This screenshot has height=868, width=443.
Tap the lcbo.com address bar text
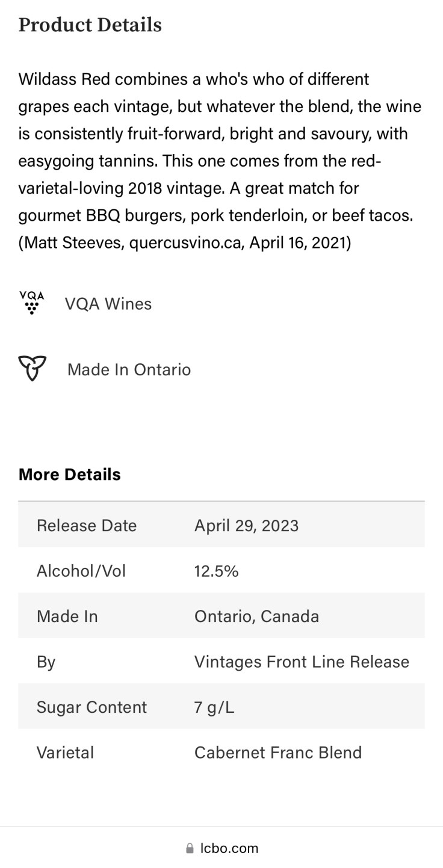point(229,848)
